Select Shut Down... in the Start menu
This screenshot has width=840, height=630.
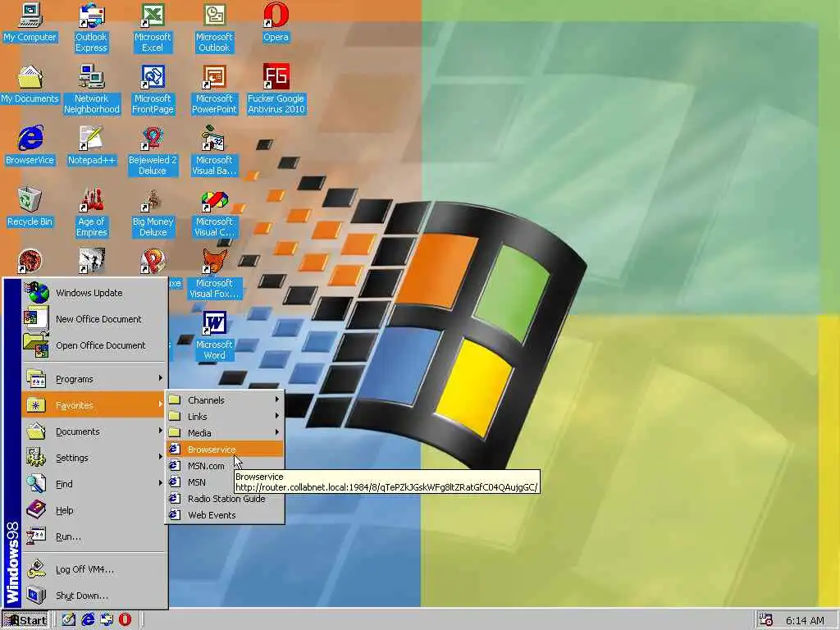pyautogui.click(x=94, y=596)
